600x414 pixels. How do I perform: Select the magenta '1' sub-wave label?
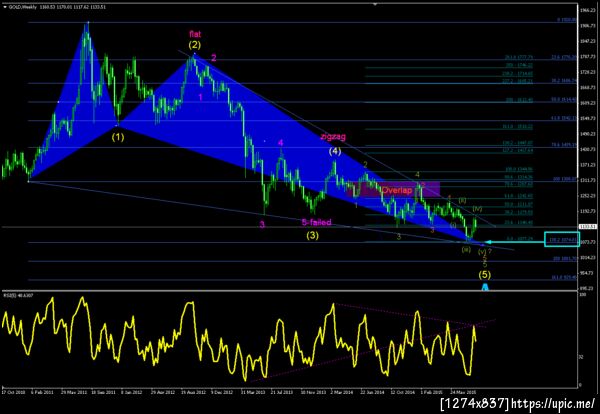pyautogui.click(x=201, y=97)
